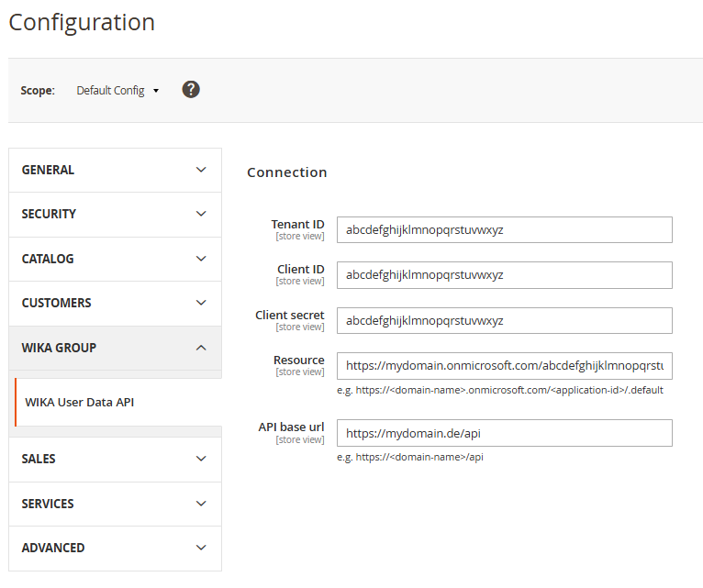Collapse the WIKA GROUP section chevron
The height and width of the screenshot is (588, 703).
pos(202,348)
